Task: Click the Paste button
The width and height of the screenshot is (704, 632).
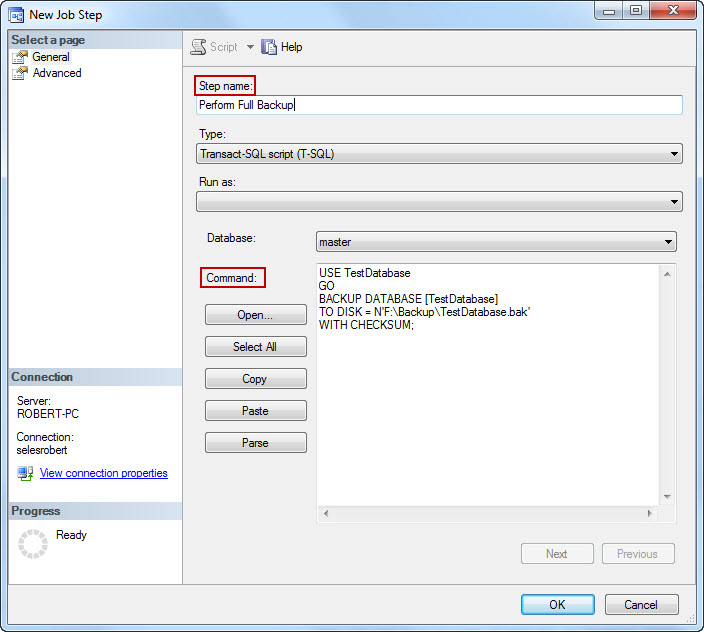Action: point(255,411)
